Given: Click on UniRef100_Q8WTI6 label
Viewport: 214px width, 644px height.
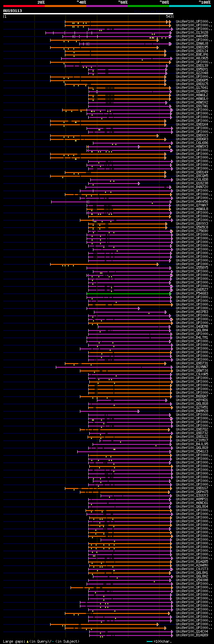Looking at the screenshot, I should 192,370.
